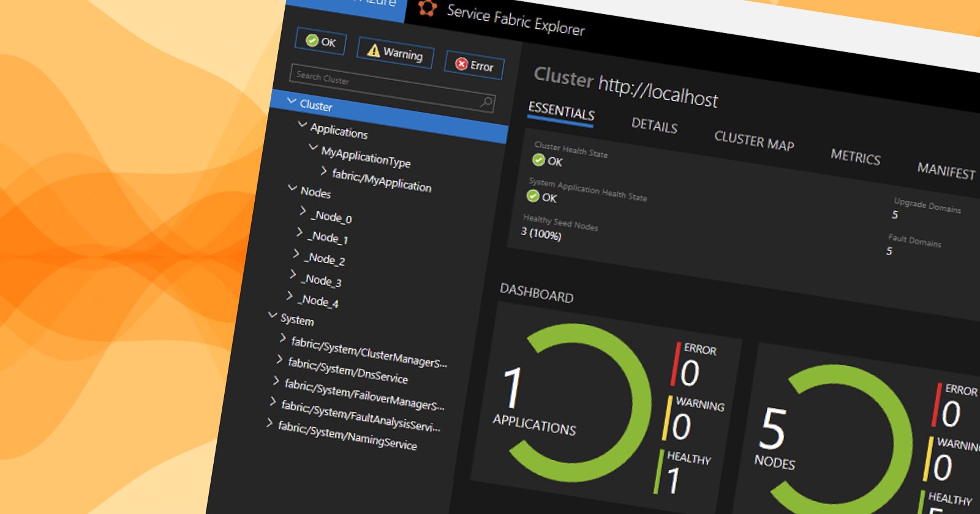Click the Nodes WARNING count 0
Image resolution: width=980 pixels, height=514 pixels.
pos(943,467)
